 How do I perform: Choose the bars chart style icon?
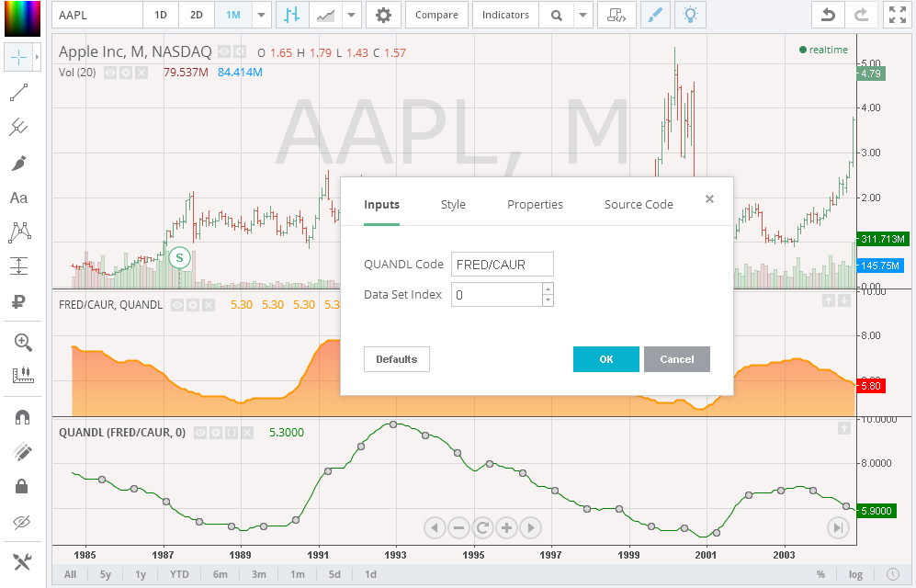click(x=291, y=16)
